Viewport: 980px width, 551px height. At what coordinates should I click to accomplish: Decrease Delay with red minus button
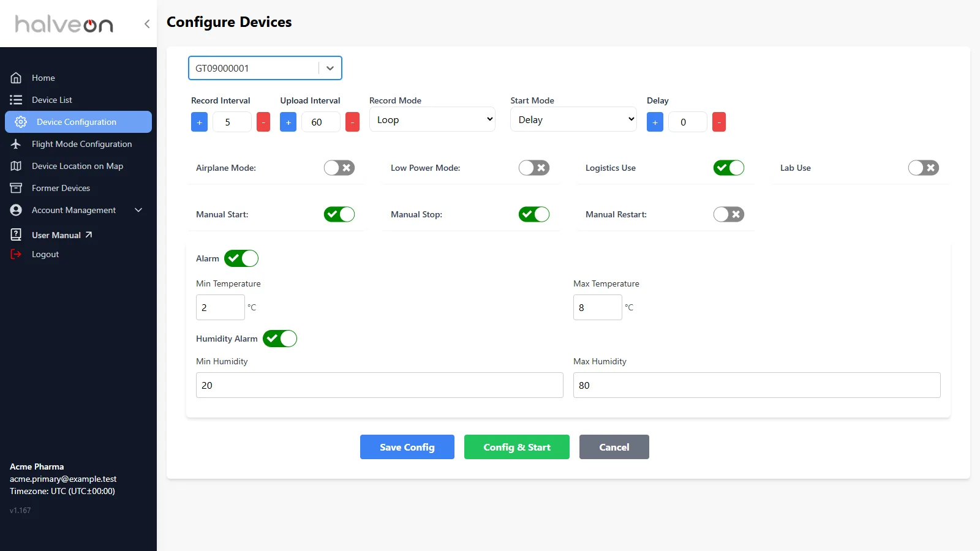(x=719, y=122)
